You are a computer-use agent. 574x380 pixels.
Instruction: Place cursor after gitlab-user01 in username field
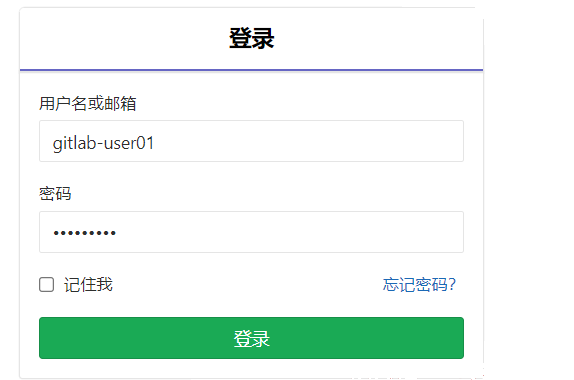(x=156, y=143)
